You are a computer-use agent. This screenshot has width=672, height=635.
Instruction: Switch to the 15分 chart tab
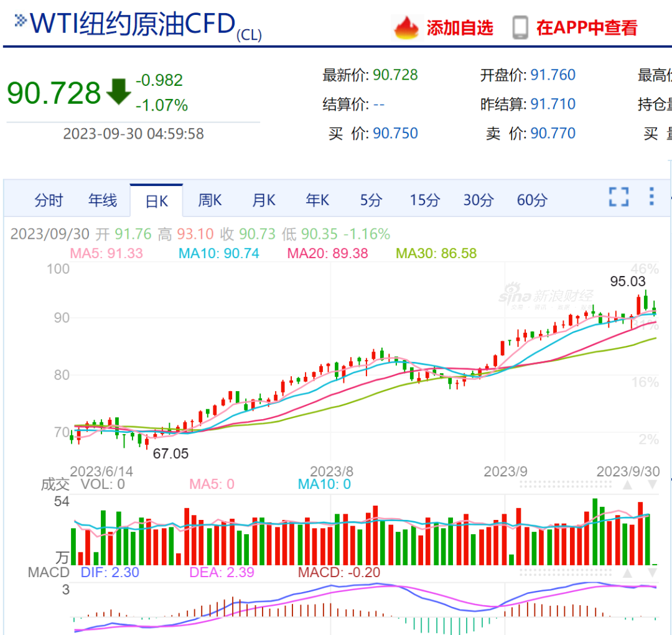tap(425, 200)
